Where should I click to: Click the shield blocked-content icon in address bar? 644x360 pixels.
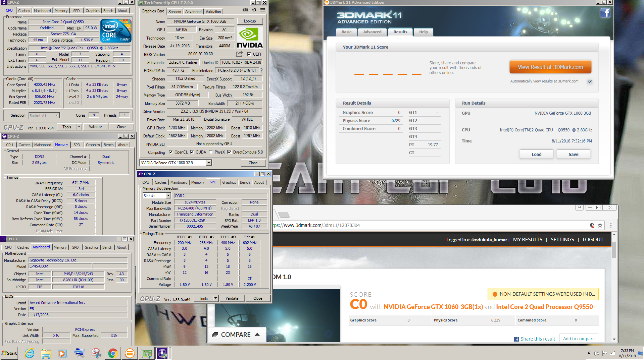(592, 225)
